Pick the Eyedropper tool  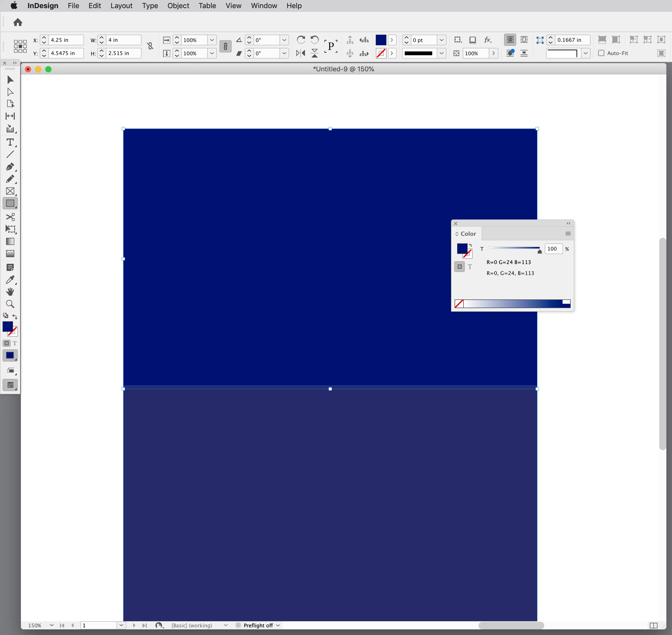tap(10, 280)
